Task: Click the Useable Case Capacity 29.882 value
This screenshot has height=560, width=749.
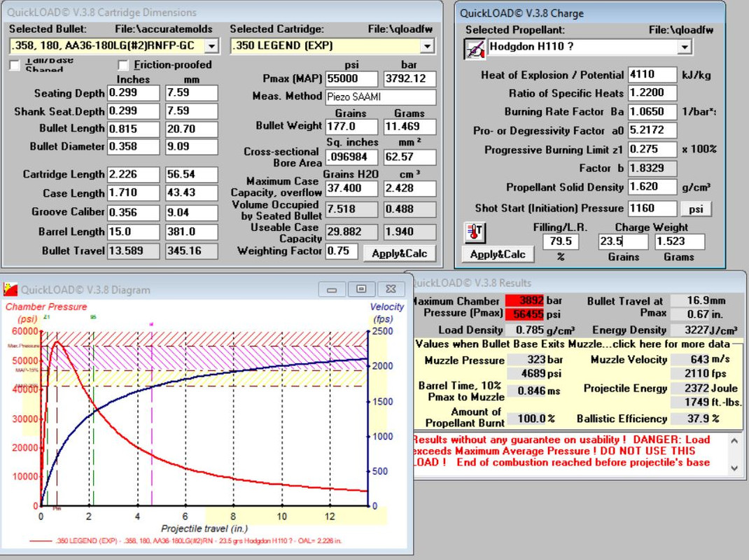Action: (x=351, y=232)
